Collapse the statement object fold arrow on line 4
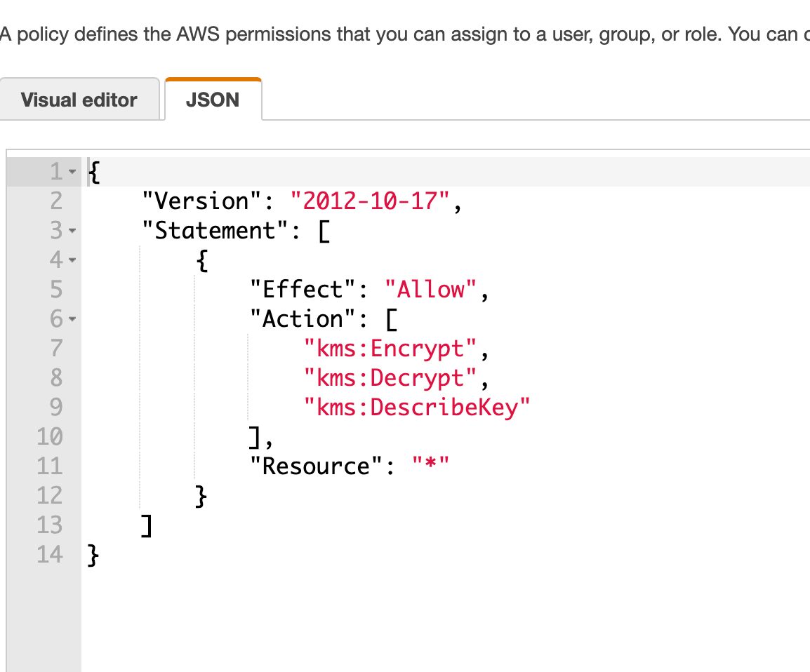Viewport: 810px width, 672px height. coord(72,260)
